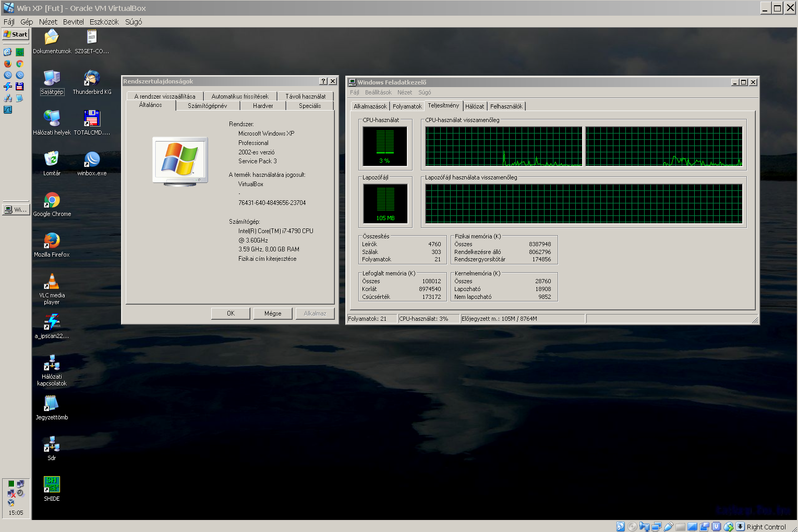
Task: Select the winbox.exe desktop icon
Action: (x=92, y=163)
